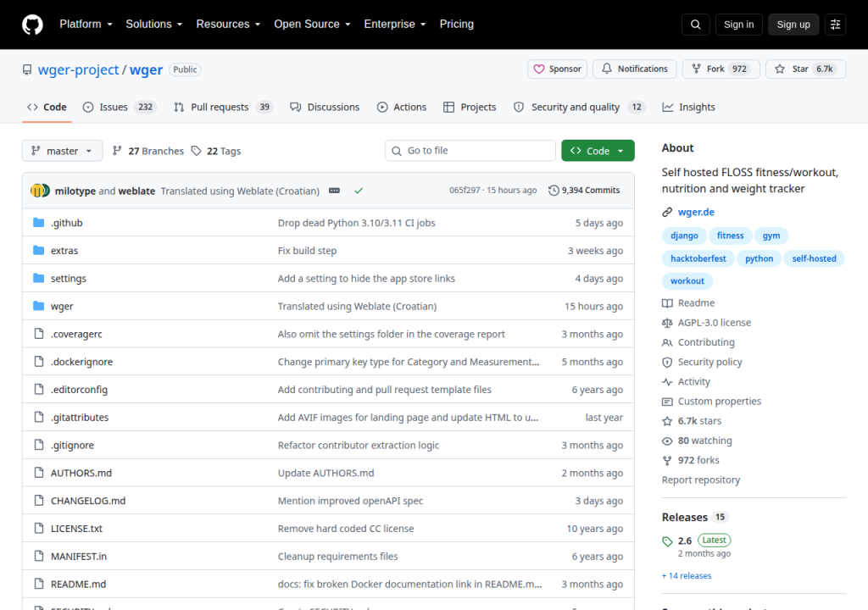Viewport: 868px width, 610px height.
Task: Fork the wger repository
Action: (x=721, y=69)
